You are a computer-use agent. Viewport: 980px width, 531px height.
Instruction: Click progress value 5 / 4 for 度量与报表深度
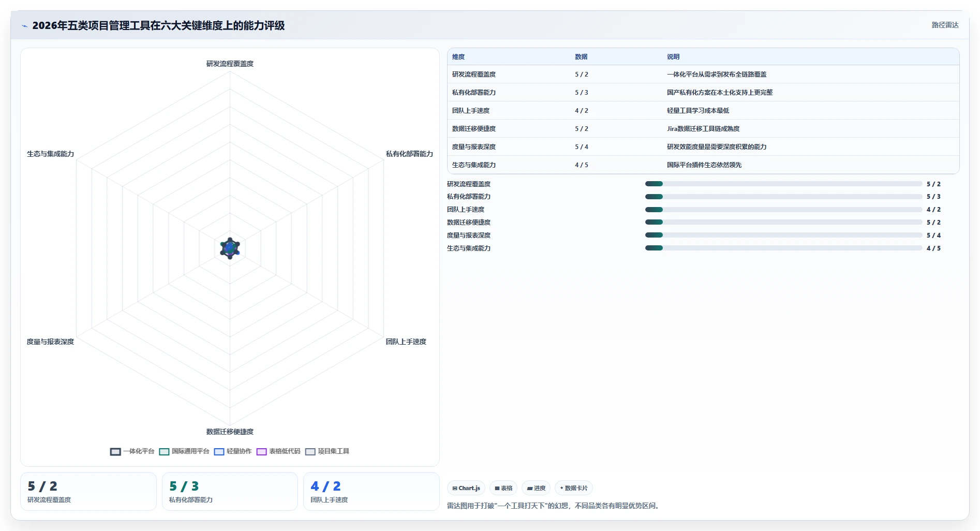pos(933,235)
